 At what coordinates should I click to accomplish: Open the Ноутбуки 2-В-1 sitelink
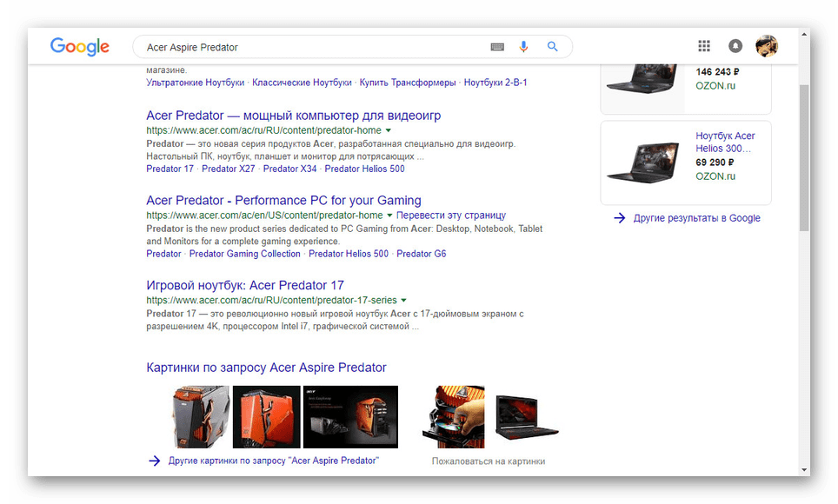495,83
